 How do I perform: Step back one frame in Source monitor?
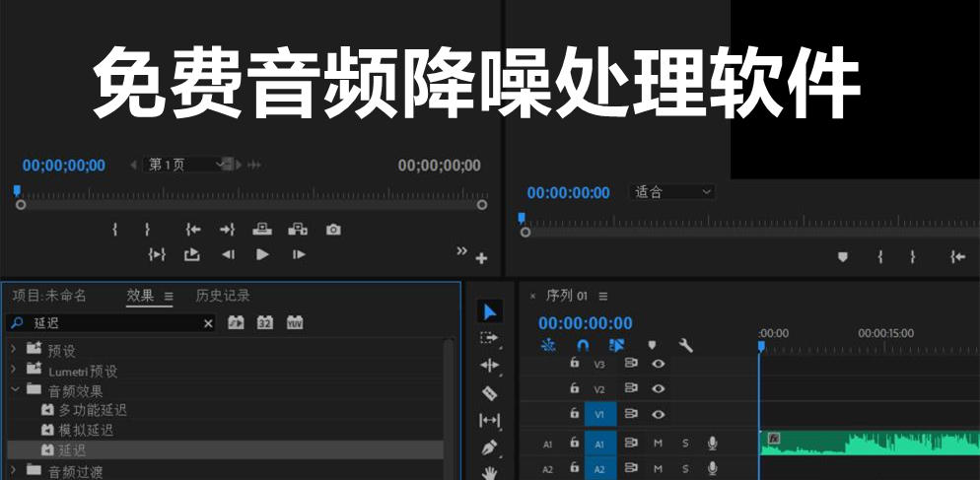point(228,254)
